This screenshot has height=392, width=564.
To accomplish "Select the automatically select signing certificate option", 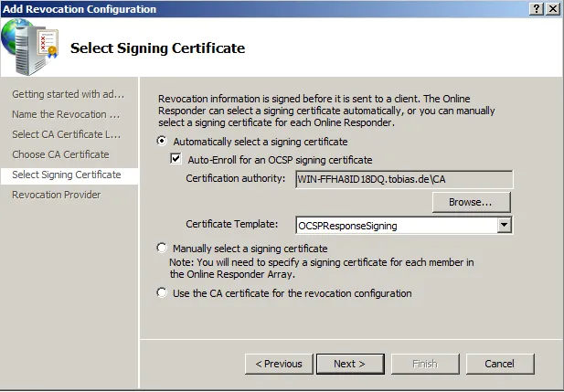I will point(163,142).
